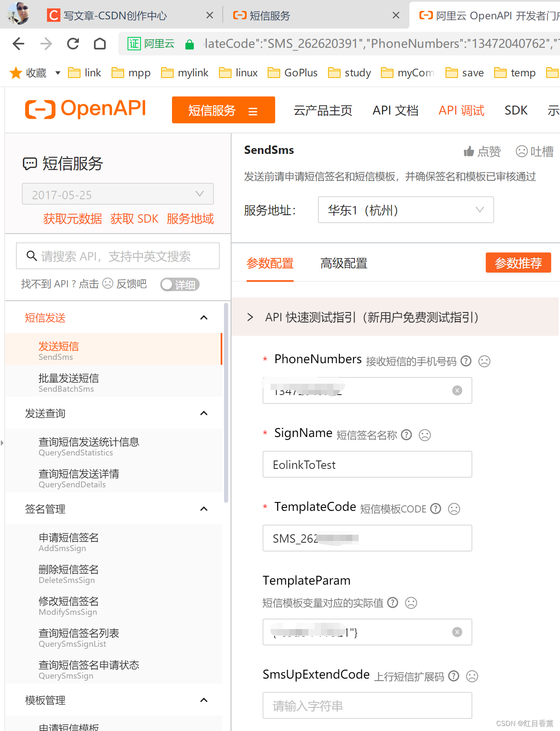560x731 pixels.
Task: Reload the page with the refresh icon
Action: tap(73, 44)
